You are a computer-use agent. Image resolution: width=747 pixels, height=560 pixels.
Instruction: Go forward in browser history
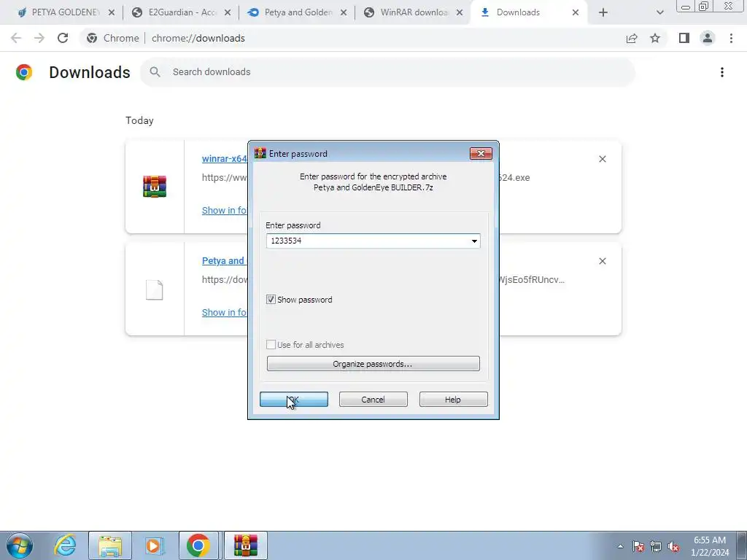[39, 38]
